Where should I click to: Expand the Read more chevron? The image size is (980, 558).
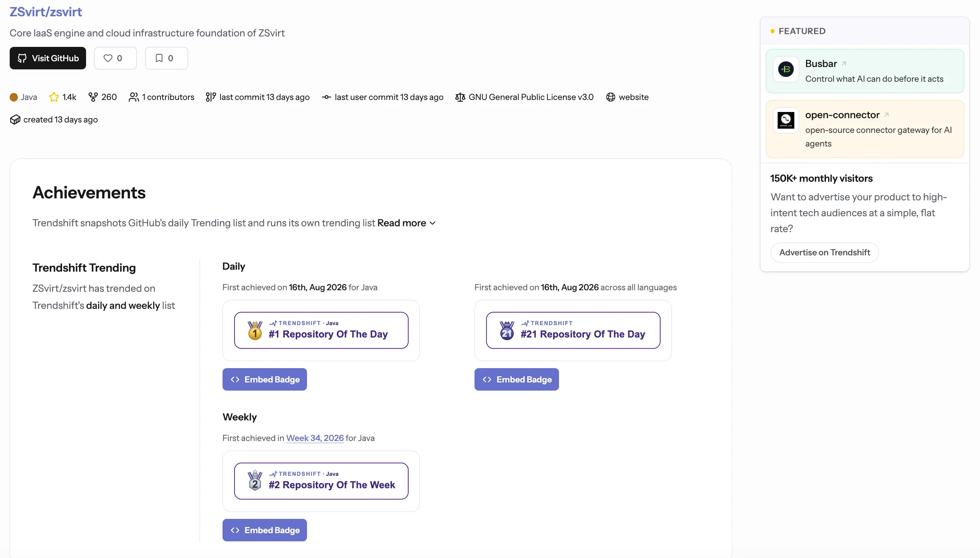(x=433, y=223)
